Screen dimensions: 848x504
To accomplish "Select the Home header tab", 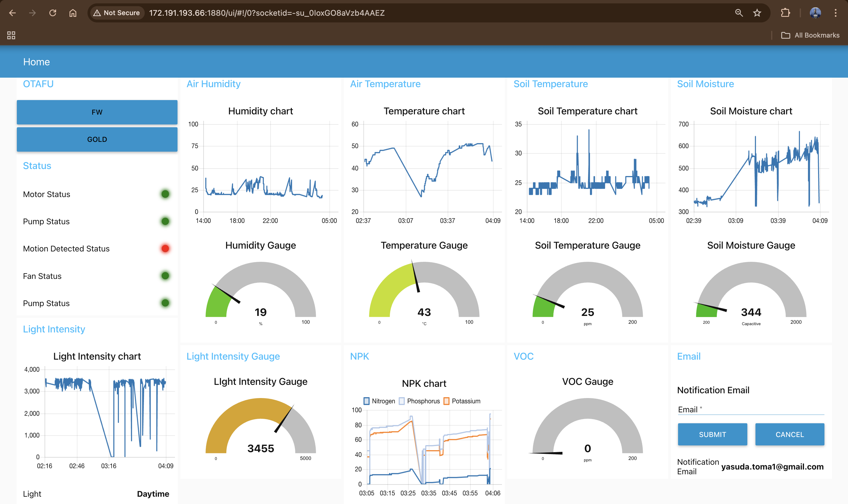I will click(x=36, y=61).
